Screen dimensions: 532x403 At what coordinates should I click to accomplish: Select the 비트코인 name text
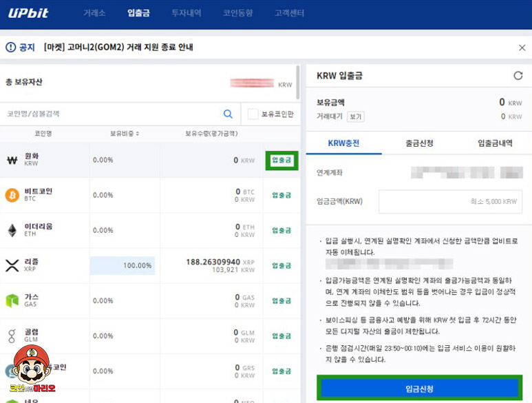pos(39,191)
